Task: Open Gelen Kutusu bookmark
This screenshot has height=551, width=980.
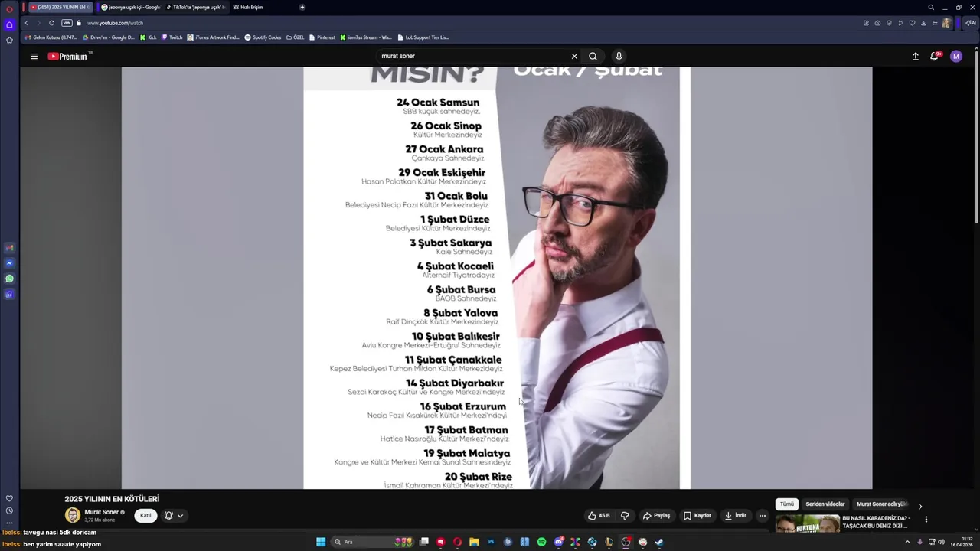Action: click(x=51, y=37)
